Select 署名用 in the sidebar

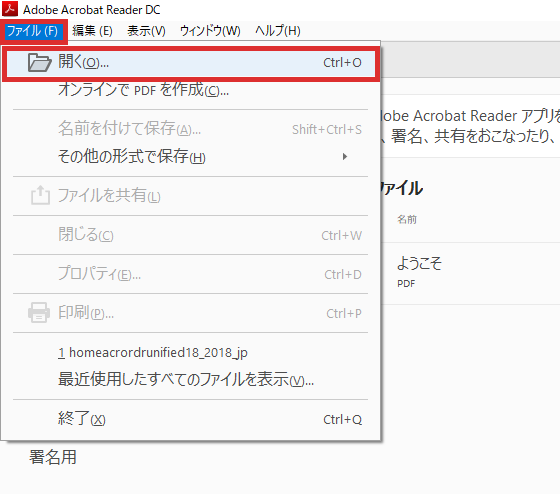[53, 457]
